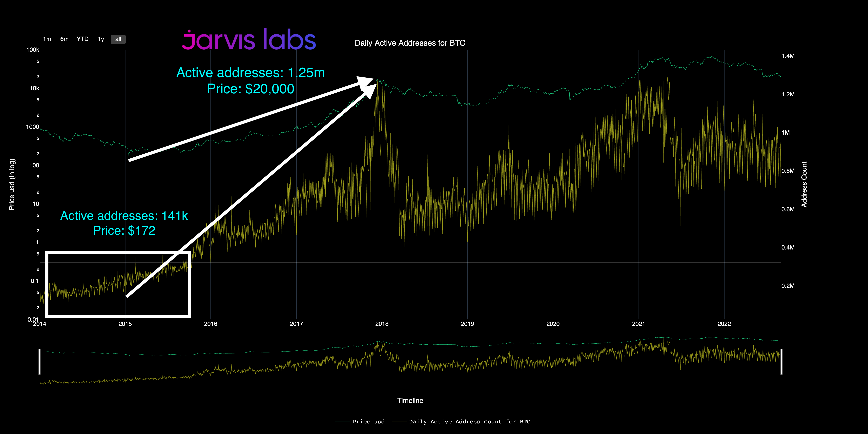Grab the right range slider handle

pos(781,362)
